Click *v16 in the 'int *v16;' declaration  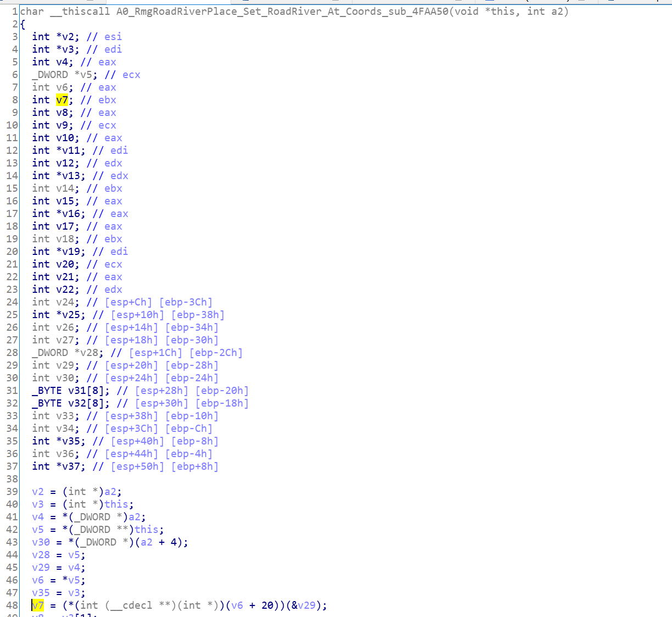(68, 214)
